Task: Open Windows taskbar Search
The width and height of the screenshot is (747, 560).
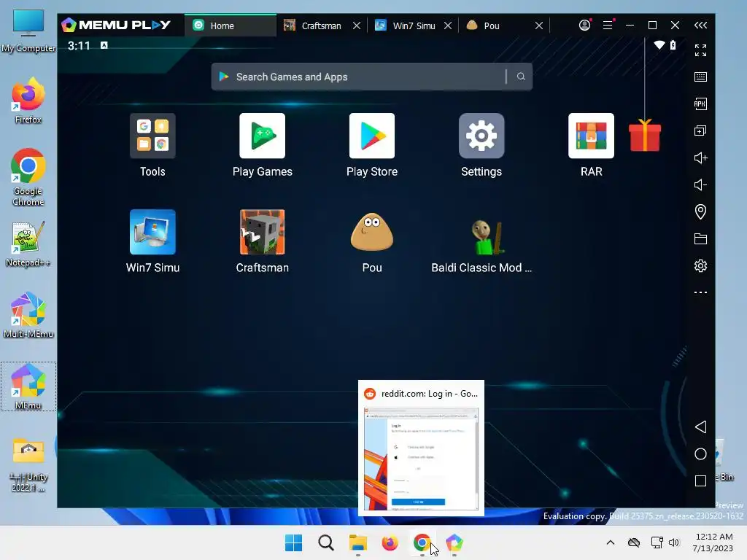Action: click(x=326, y=542)
